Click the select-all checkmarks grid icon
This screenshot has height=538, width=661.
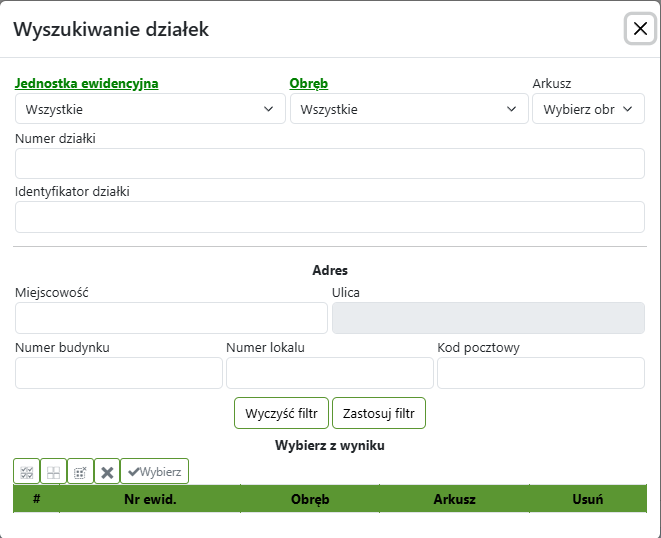(27, 472)
